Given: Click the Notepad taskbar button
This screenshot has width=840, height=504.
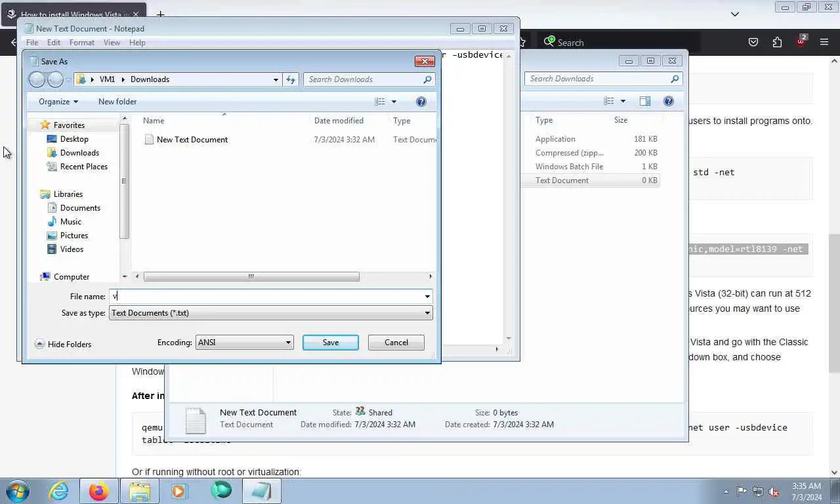Looking at the screenshot, I should click(x=261, y=491).
